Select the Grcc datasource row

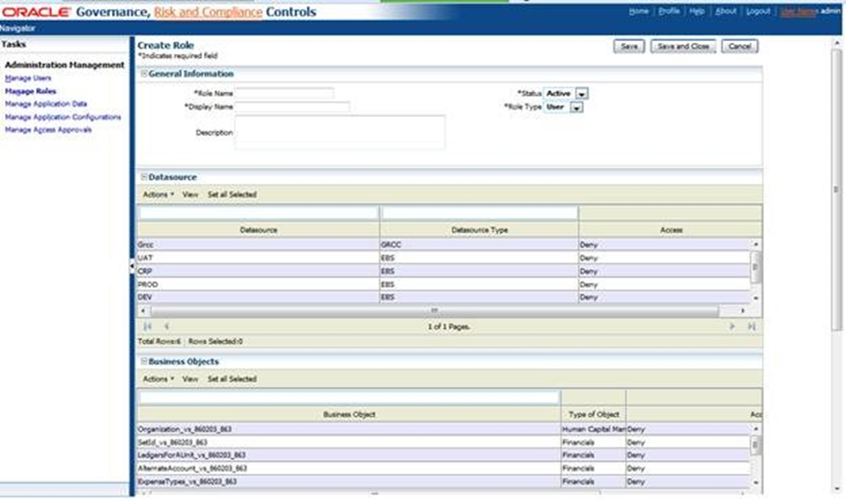443,245
